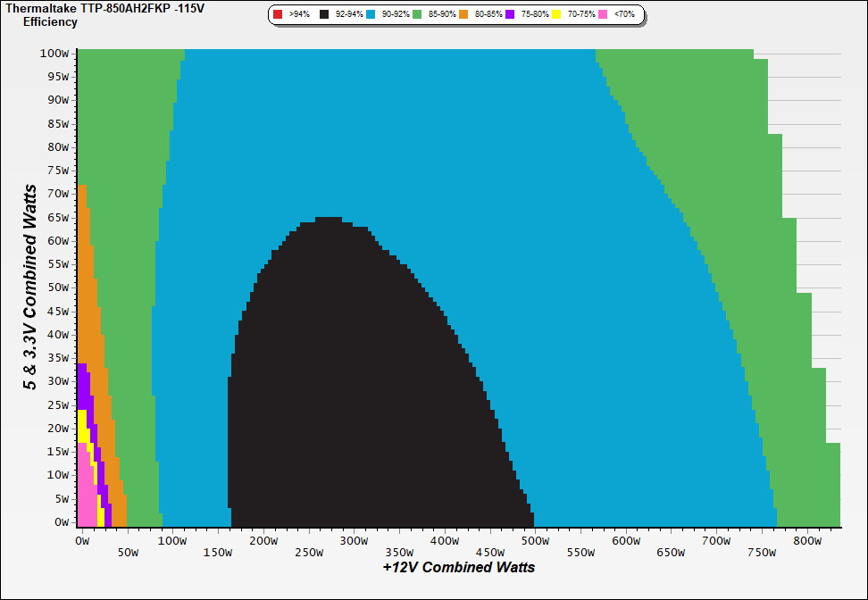Click the 300W label on the x-axis
Screen dimensions: 868x600
click(x=354, y=541)
